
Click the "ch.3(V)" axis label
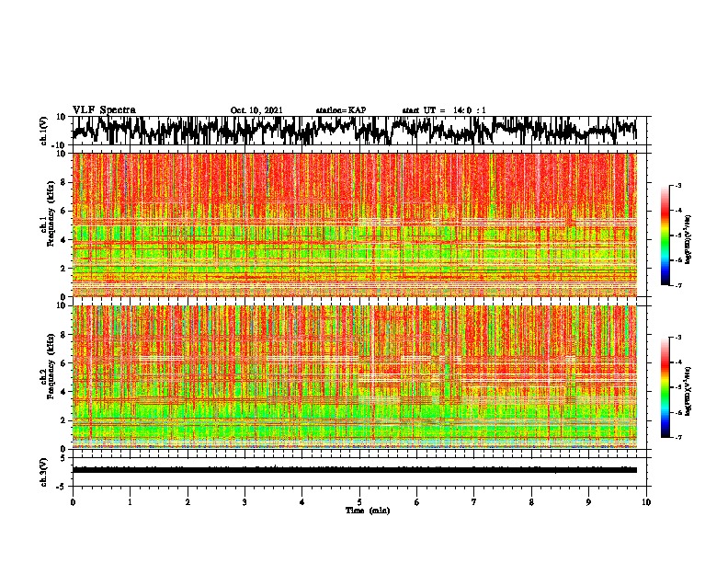click(44, 472)
